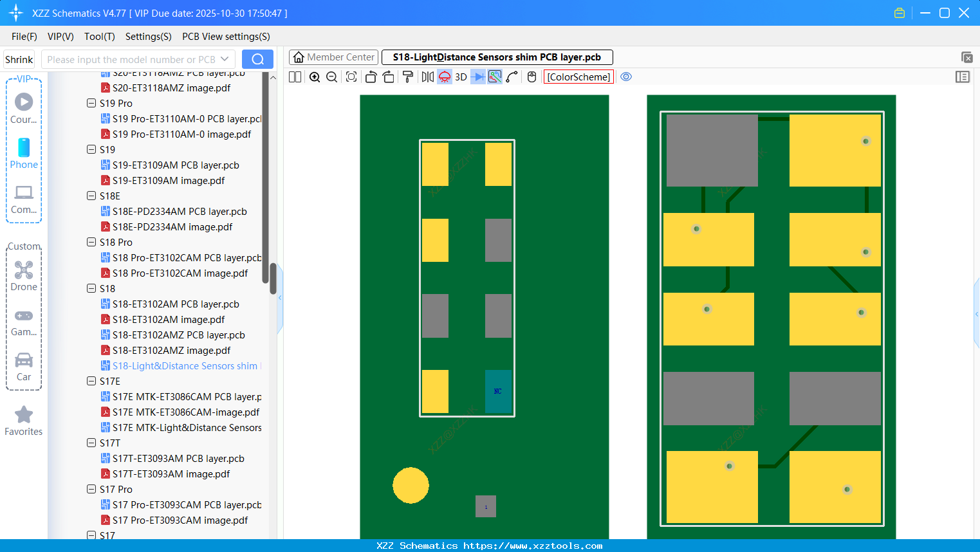Select the zoom in tool
Screen dimensions: 980x552
click(315, 77)
